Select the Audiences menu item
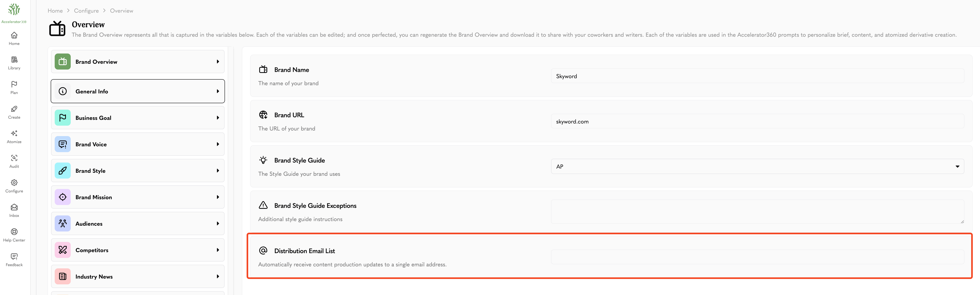 [x=138, y=223]
